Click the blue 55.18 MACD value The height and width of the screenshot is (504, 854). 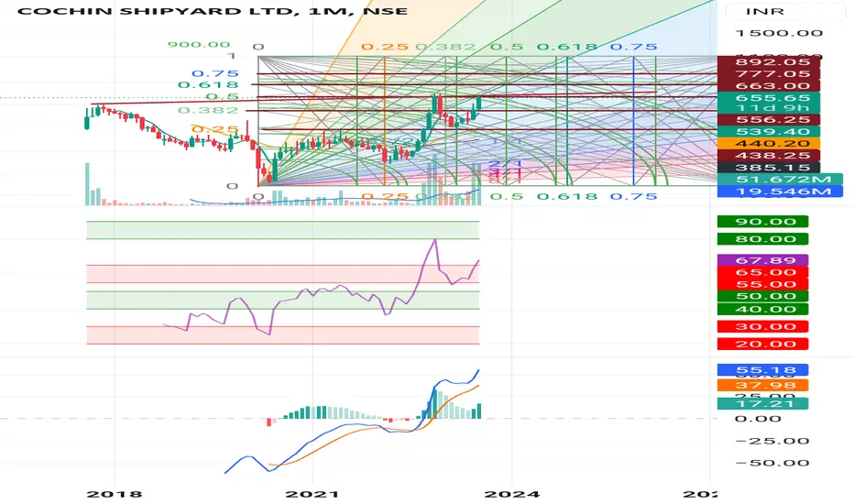(x=762, y=370)
